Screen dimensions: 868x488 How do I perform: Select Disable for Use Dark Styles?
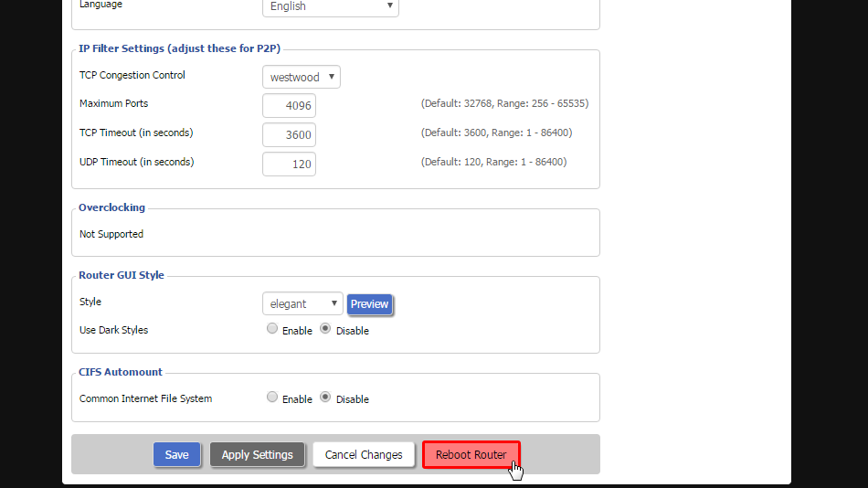pos(325,329)
